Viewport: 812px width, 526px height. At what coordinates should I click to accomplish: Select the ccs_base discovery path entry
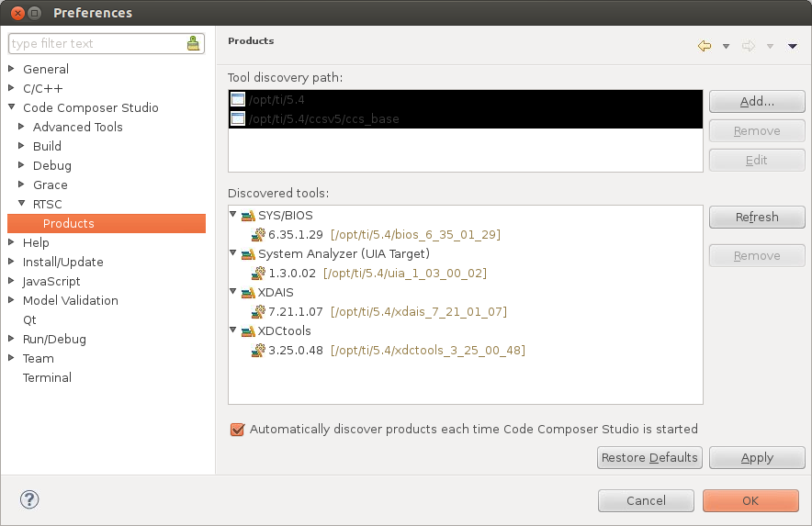coord(322,119)
